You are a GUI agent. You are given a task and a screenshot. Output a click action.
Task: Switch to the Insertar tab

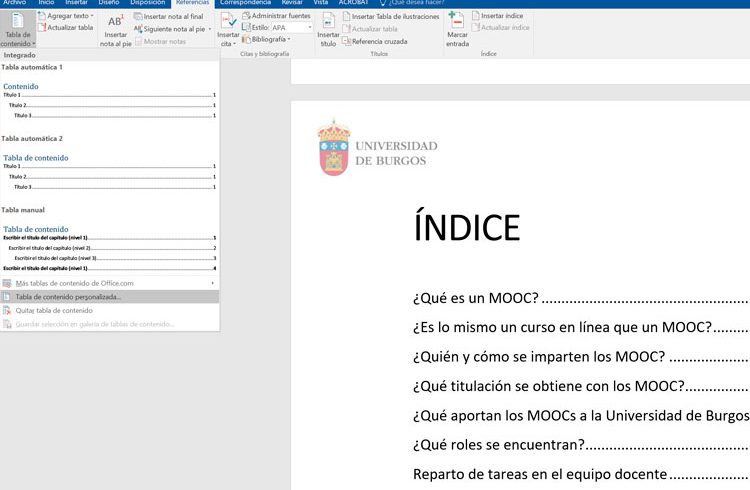click(77, 2)
